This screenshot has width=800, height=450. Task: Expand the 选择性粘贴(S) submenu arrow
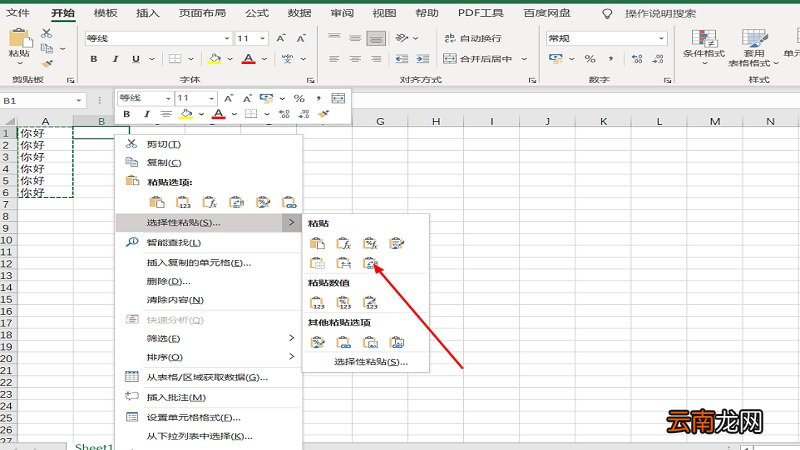(x=291, y=222)
